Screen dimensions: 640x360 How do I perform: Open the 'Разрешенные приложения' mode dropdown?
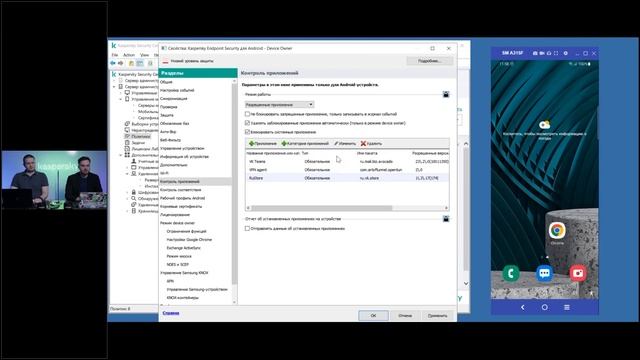coord(279,104)
